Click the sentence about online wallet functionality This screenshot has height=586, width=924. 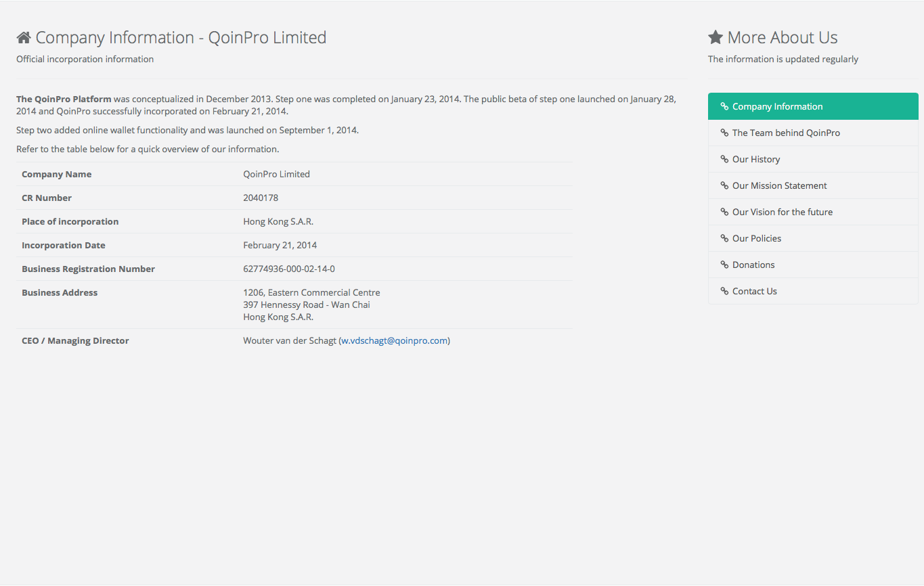(188, 130)
